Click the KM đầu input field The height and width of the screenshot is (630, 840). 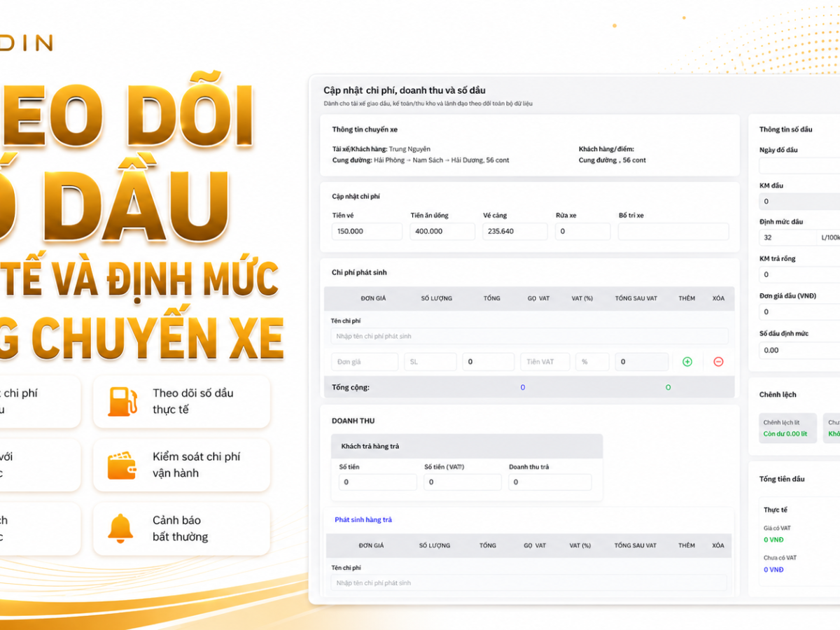pyautogui.click(x=799, y=202)
